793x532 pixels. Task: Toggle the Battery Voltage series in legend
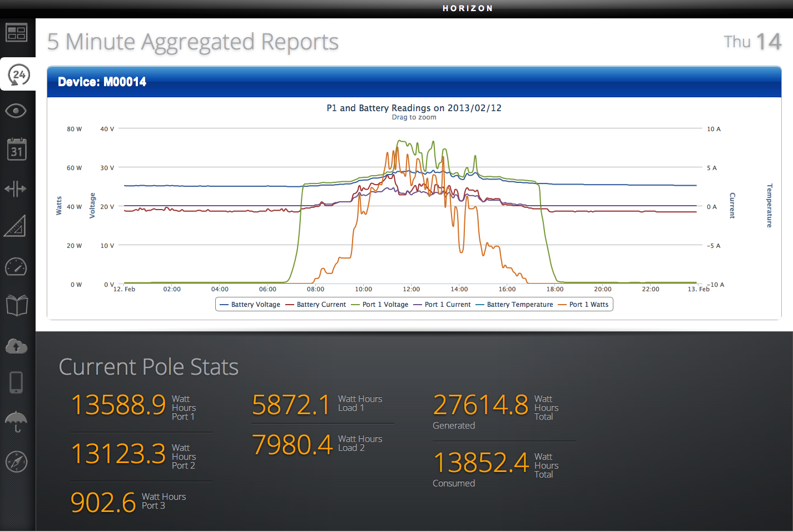point(250,305)
